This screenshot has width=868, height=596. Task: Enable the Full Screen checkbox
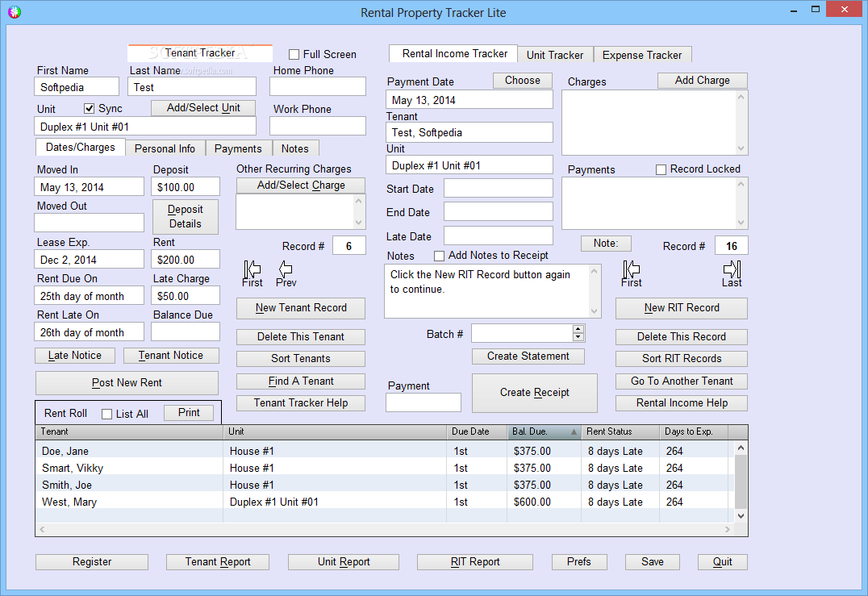tap(294, 54)
